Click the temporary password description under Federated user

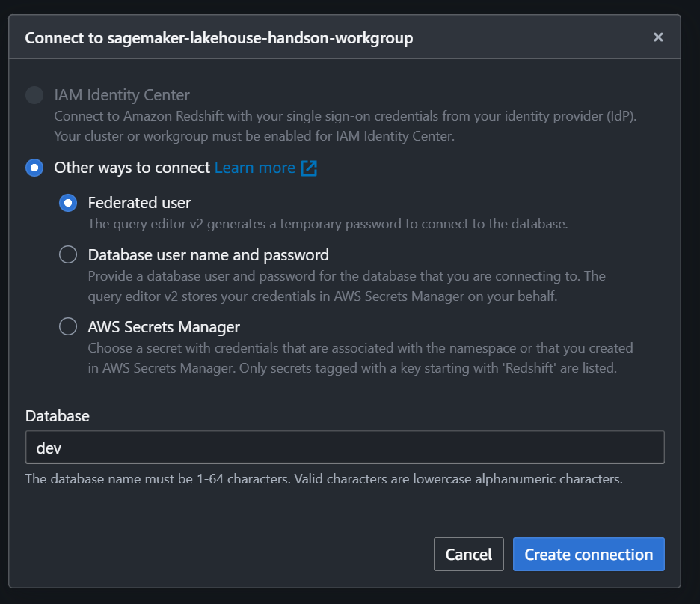coord(328,224)
